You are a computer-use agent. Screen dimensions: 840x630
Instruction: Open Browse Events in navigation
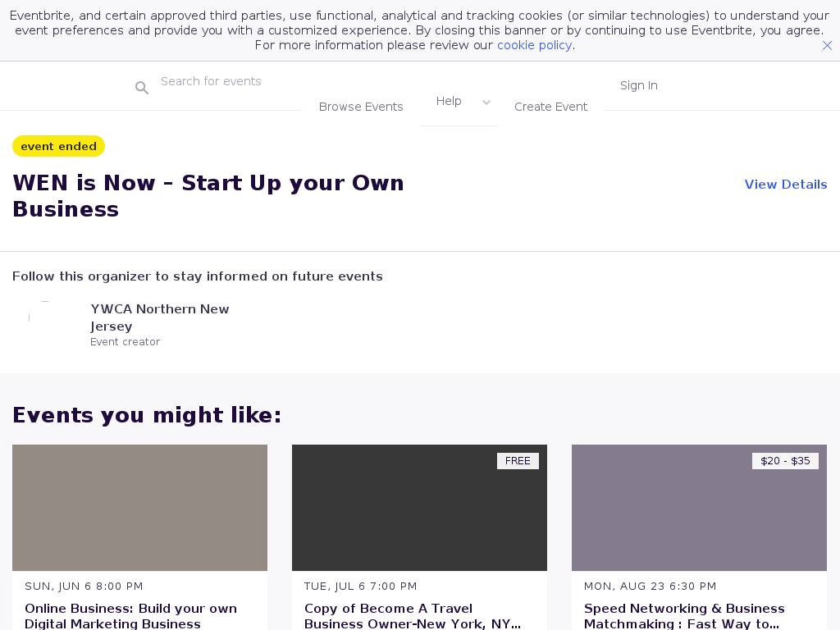click(x=361, y=107)
